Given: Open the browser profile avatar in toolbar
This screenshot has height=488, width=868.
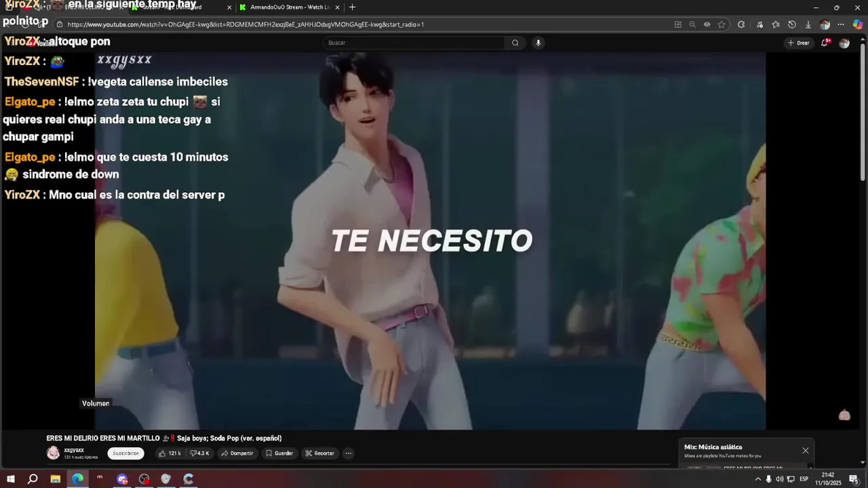Looking at the screenshot, I should 825,24.
